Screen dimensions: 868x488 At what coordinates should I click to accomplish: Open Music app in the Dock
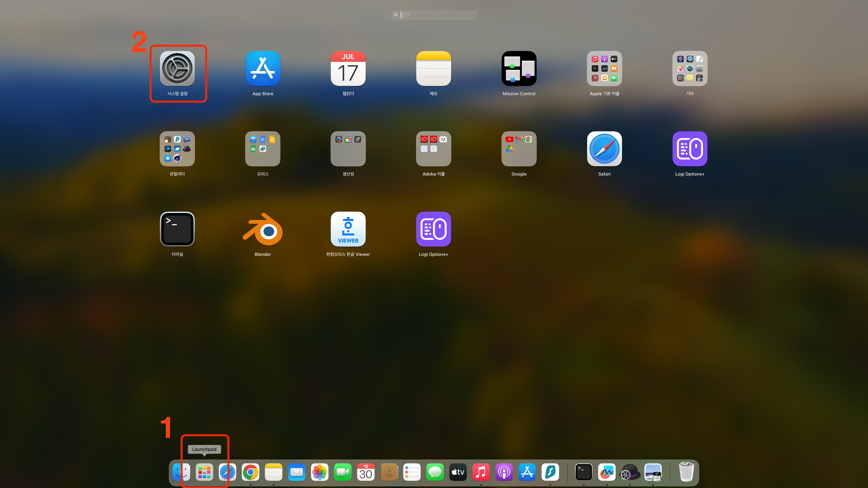tap(481, 472)
